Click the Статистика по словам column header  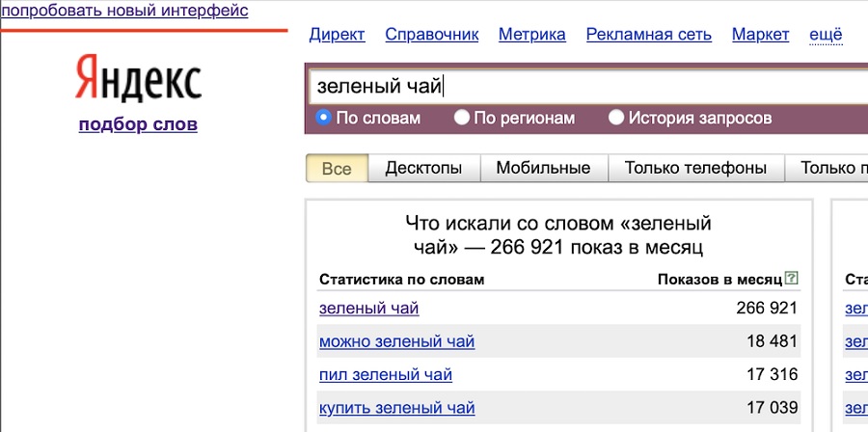[x=402, y=280]
